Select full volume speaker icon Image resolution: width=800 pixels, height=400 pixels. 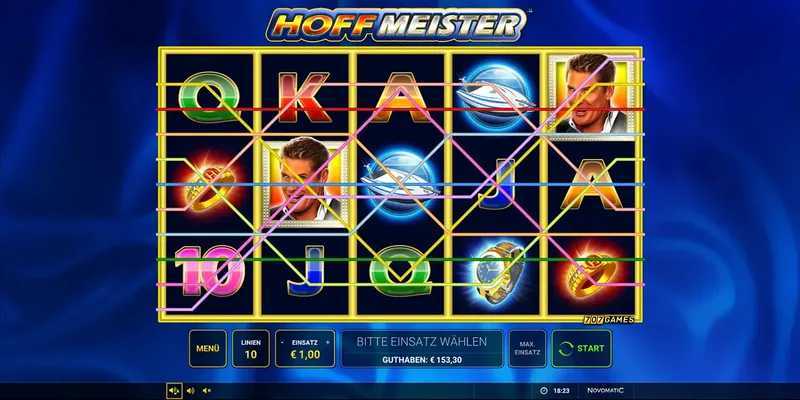174,391
